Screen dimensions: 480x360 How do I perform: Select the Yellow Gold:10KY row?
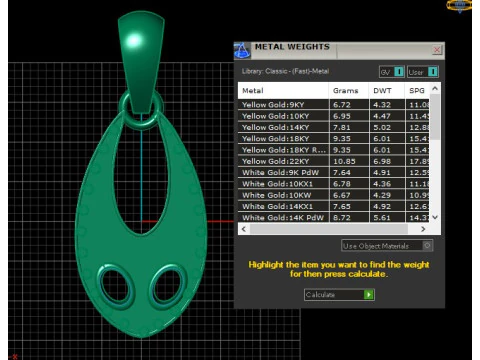coord(334,116)
